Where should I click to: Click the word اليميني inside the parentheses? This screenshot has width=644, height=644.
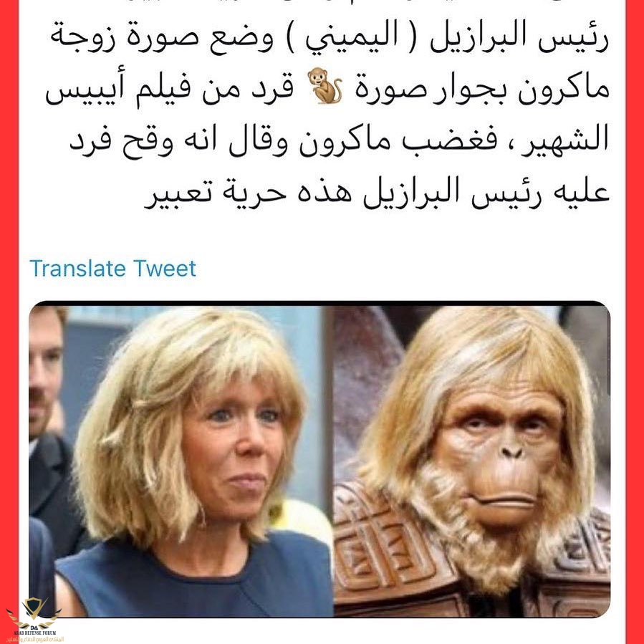[351, 37]
